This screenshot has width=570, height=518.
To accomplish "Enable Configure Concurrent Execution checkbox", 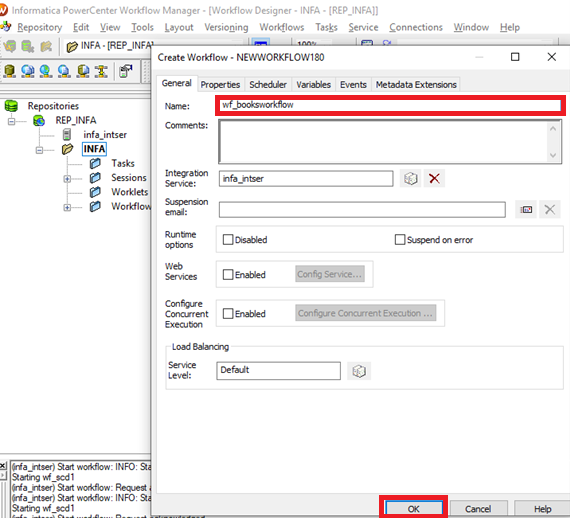I will [228, 313].
